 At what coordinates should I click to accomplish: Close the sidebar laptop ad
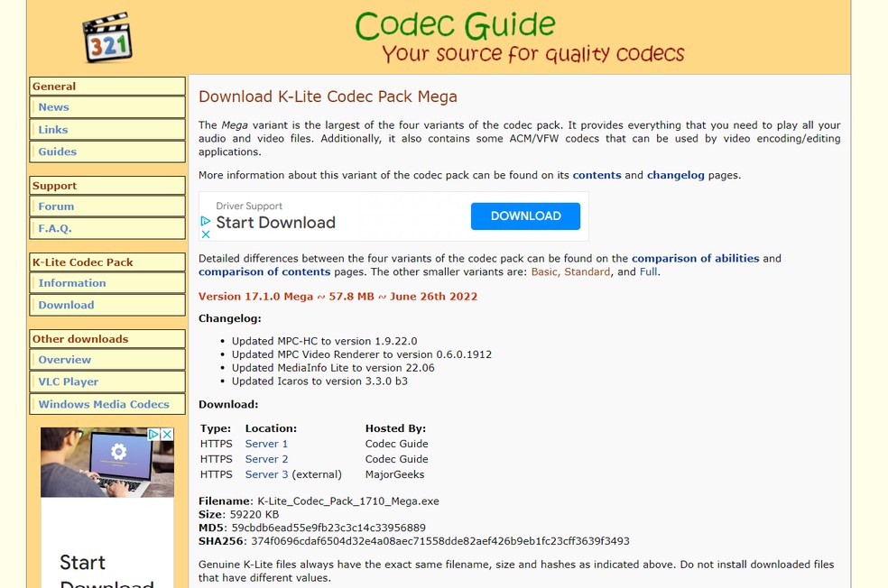coord(167,434)
